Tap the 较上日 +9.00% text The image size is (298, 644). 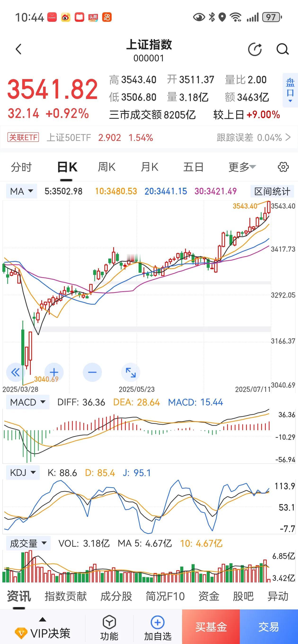[246, 115]
